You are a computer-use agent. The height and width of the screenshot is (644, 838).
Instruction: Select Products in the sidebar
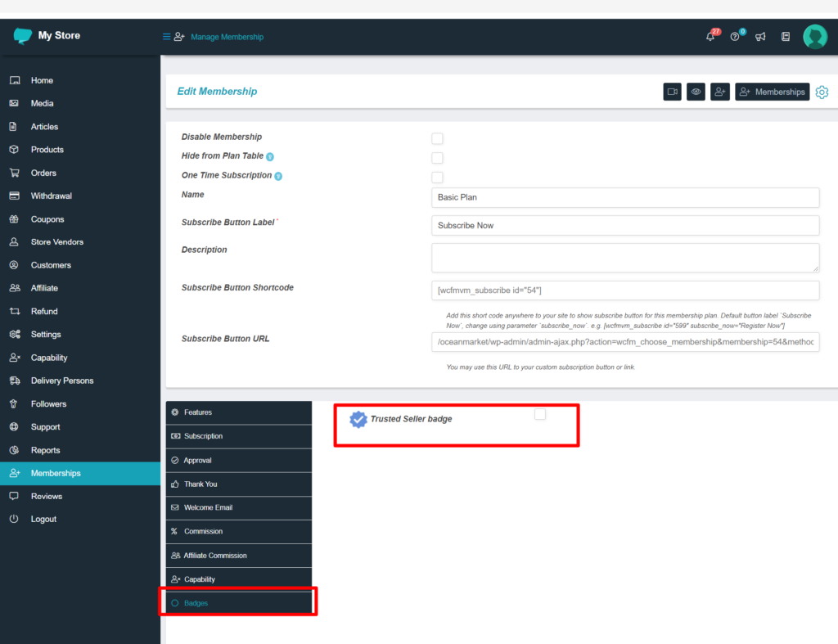coord(47,150)
